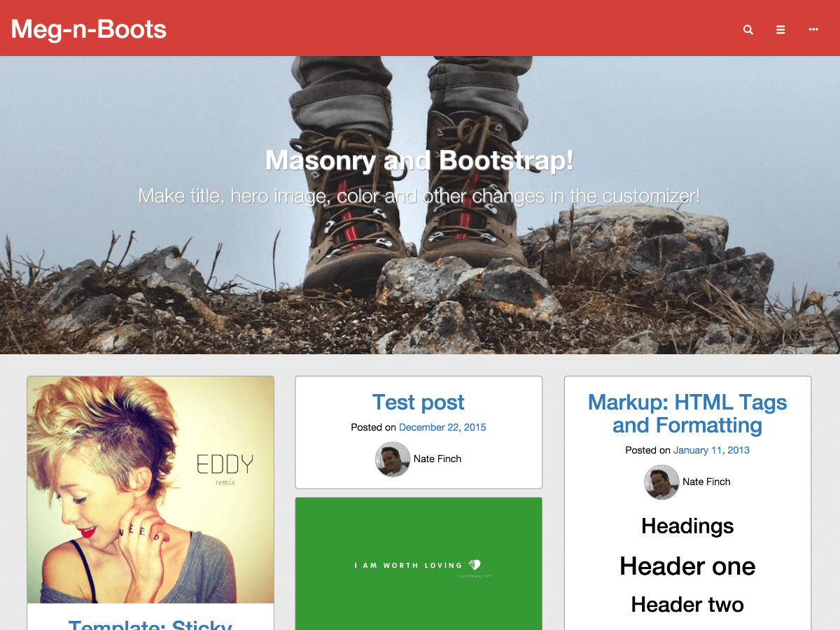This screenshot has width=840, height=630.
Task: Click the ellipsis overflow menu icon
Action: [x=813, y=29]
